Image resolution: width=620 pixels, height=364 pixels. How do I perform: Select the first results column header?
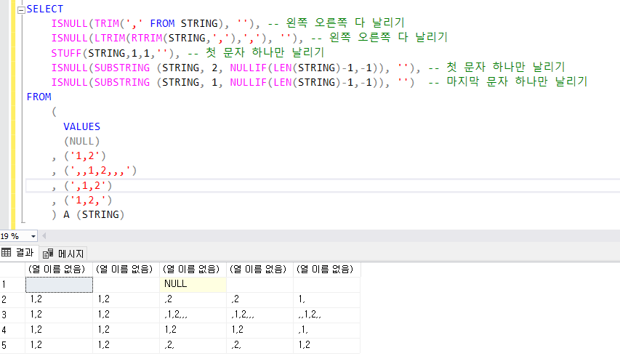(59, 270)
